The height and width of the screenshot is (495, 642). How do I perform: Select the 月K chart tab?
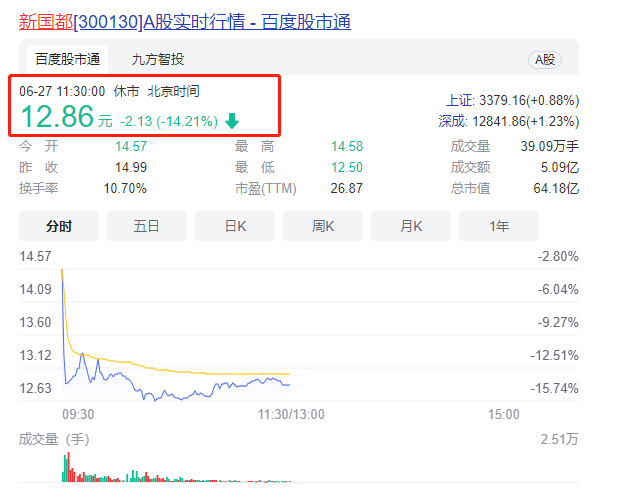411,226
